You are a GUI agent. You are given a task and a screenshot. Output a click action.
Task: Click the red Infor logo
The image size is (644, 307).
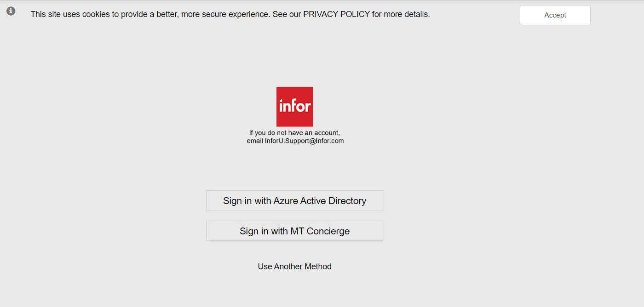[294, 107]
